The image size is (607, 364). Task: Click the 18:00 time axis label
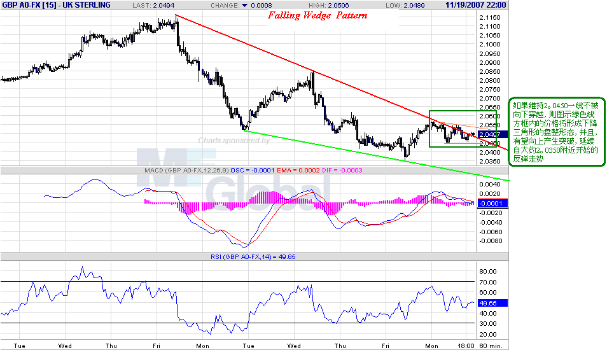coord(466,346)
